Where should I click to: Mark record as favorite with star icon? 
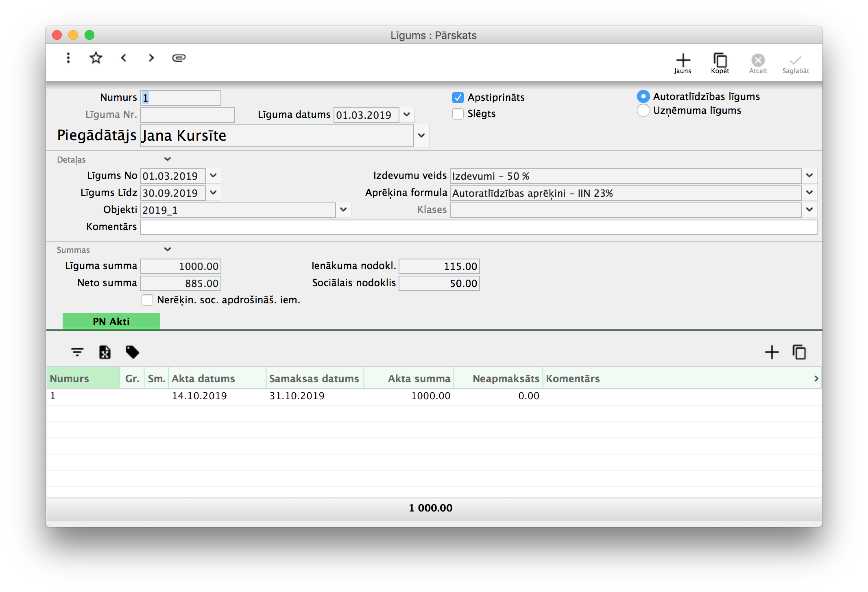96,58
